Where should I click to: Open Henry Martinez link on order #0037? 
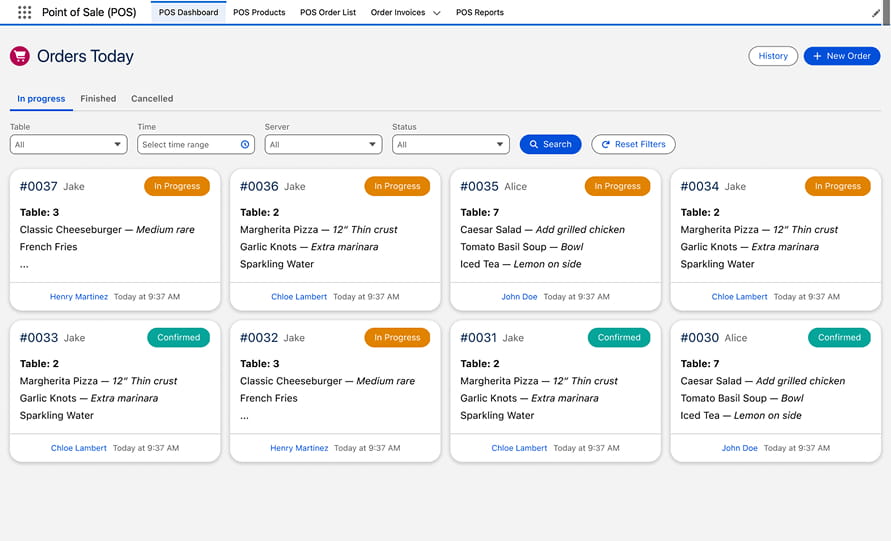[x=79, y=297]
